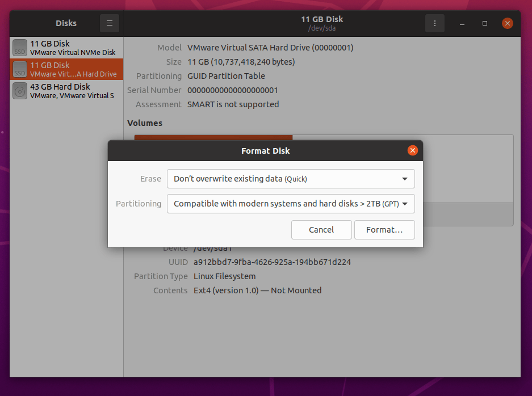Click the GPT dropdown arrow
This screenshot has height=396, width=532.
tap(405, 204)
